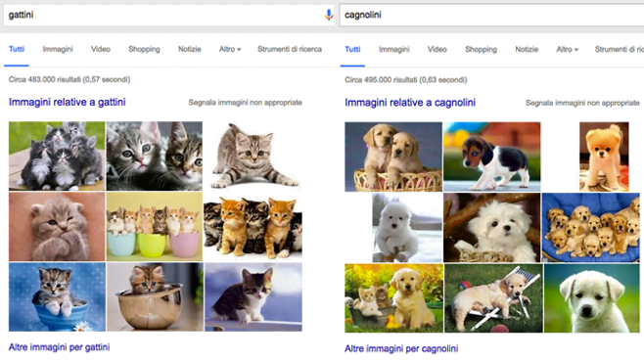Select Tutti tab in gattini search
Screen dimensions: 644x360
[x=17, y=49]
